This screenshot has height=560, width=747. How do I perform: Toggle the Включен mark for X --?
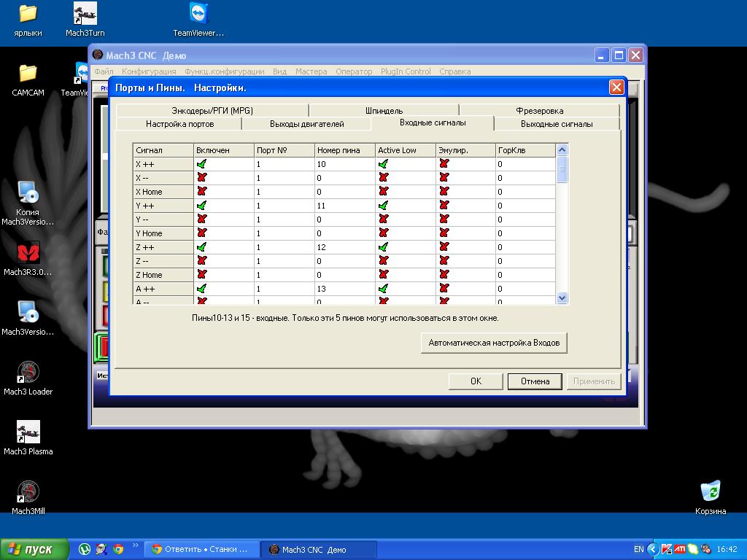coord(201,178)
